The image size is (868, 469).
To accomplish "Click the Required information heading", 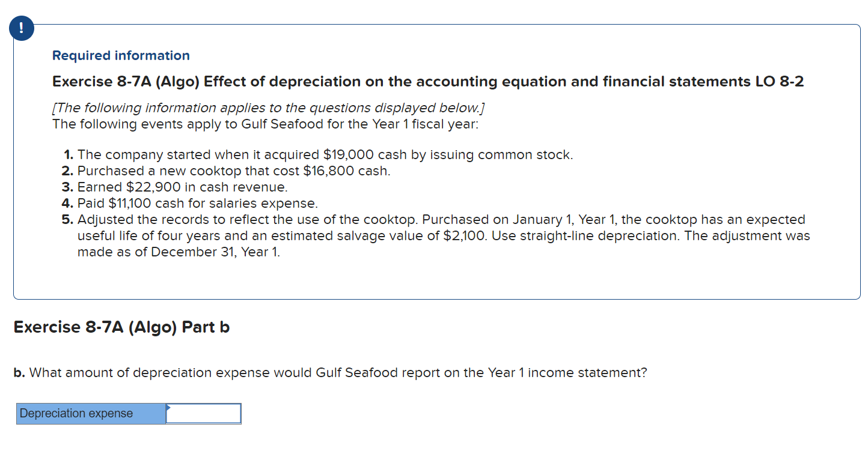I will point(120,55).
